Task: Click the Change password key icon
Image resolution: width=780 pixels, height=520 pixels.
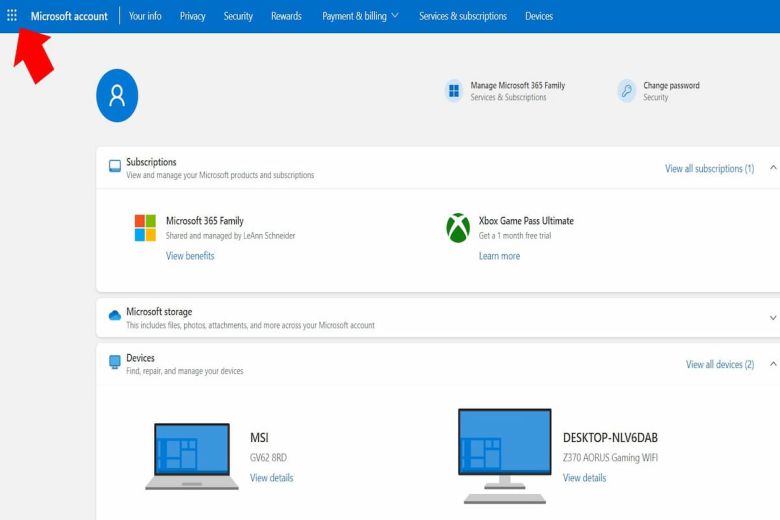Action: (x=627, y=91)
